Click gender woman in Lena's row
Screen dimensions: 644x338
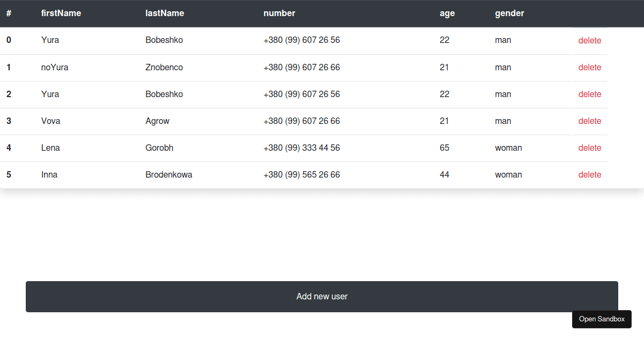click(x=508, y=148)
